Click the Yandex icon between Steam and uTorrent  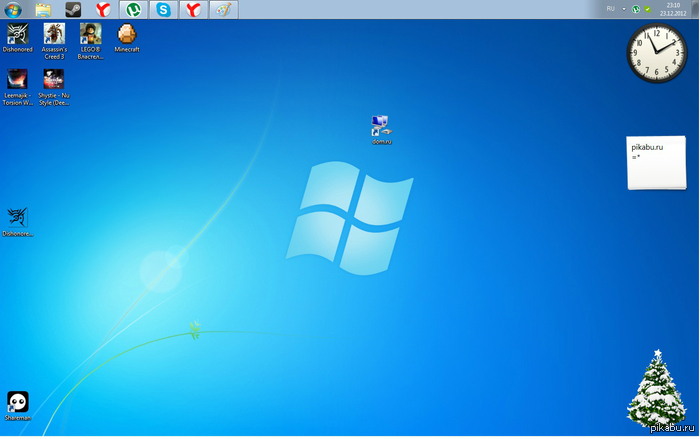102,9
